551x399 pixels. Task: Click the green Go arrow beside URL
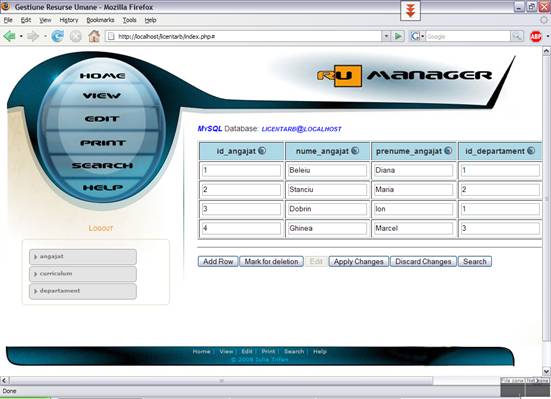point(398,36)
